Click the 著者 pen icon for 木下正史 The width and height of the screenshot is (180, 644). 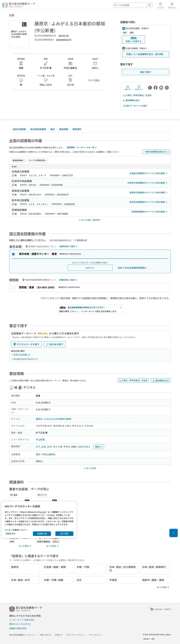coord(46,63)
